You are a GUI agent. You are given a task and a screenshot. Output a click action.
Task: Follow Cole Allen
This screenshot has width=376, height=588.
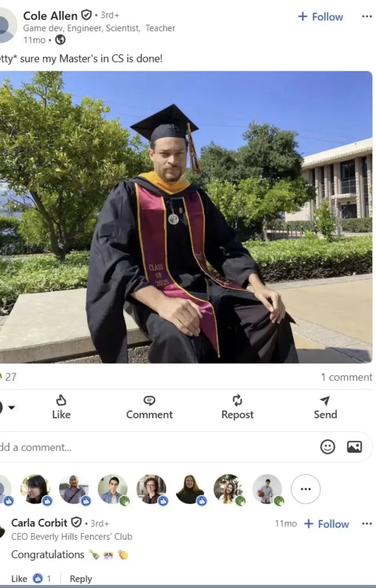coord(320,16)
